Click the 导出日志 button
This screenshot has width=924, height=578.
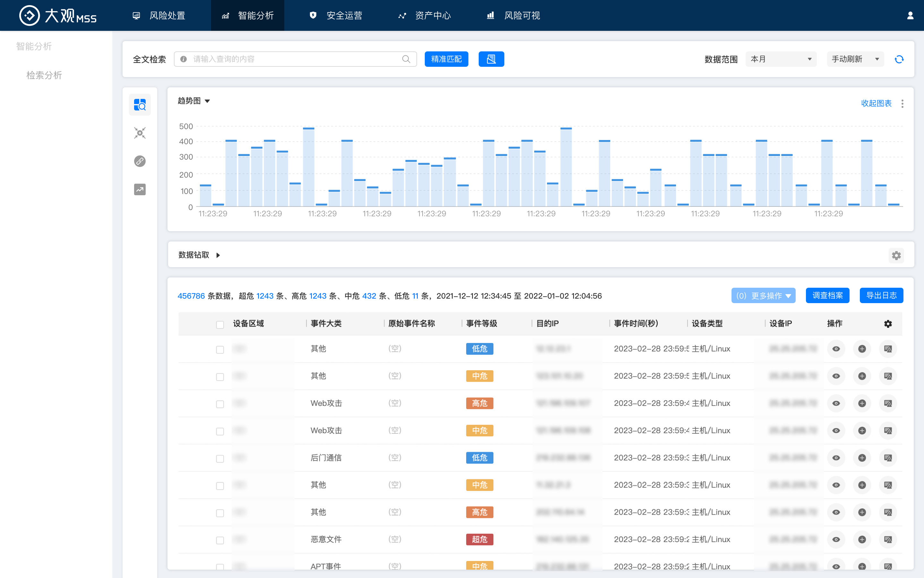pos(881,295)
